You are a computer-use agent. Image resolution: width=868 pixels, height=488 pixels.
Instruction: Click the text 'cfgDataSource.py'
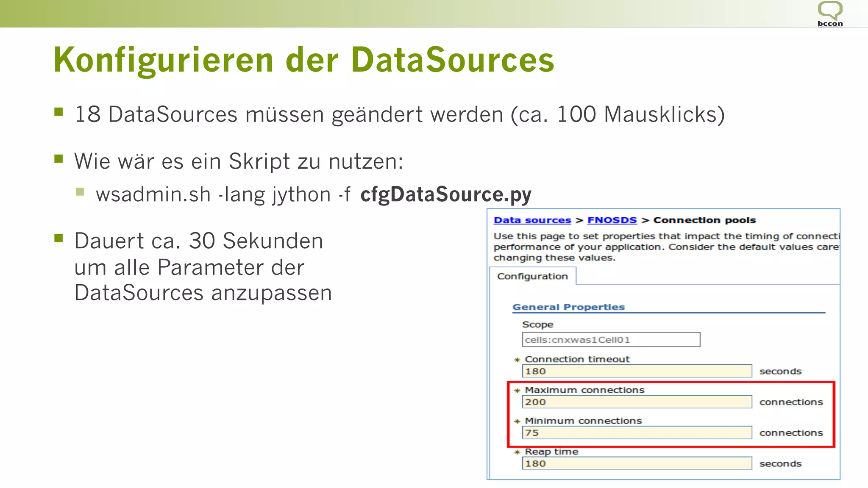pyautogui.click(x=446, y=195)
